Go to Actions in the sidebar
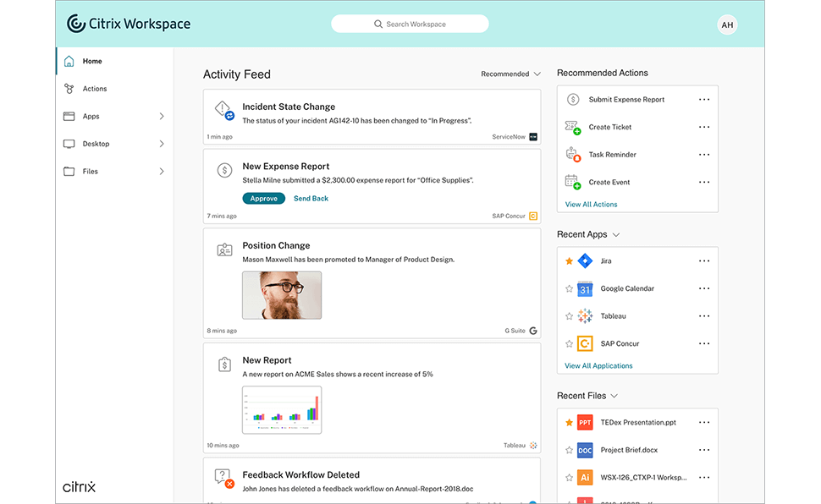This screenshot has height=504, width=821. click(x=94, y=89)
